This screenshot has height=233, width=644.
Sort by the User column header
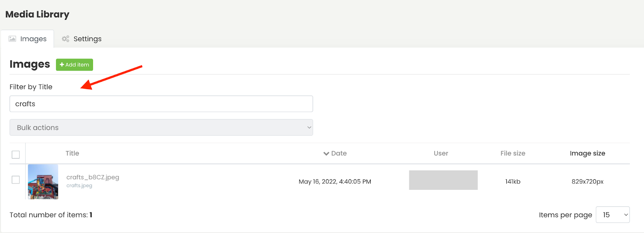point(441,153)
